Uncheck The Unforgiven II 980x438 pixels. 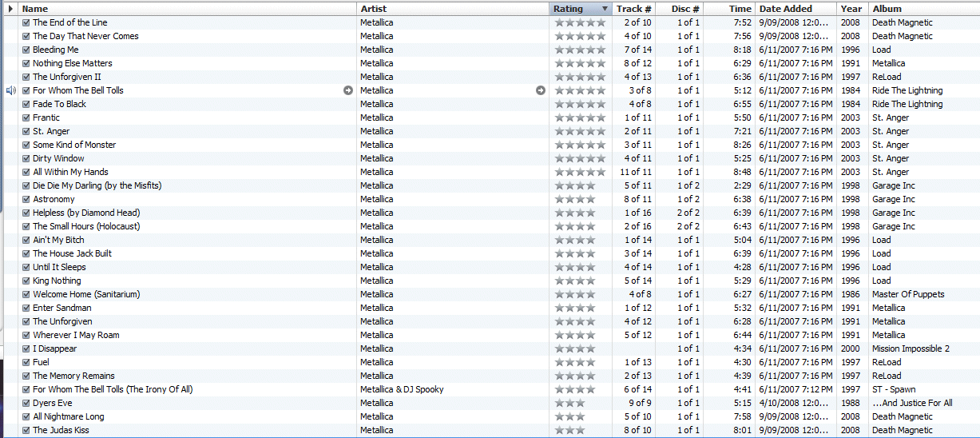coord(26,77)
